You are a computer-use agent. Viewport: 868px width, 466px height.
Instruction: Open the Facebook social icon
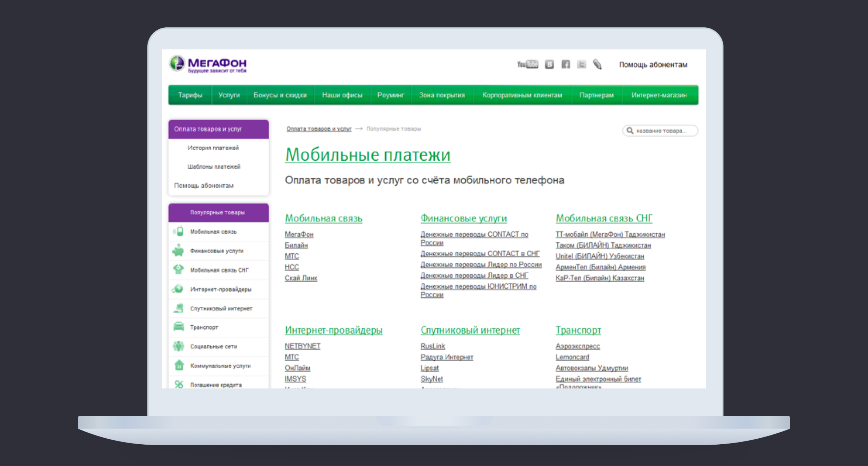point(566,64)
